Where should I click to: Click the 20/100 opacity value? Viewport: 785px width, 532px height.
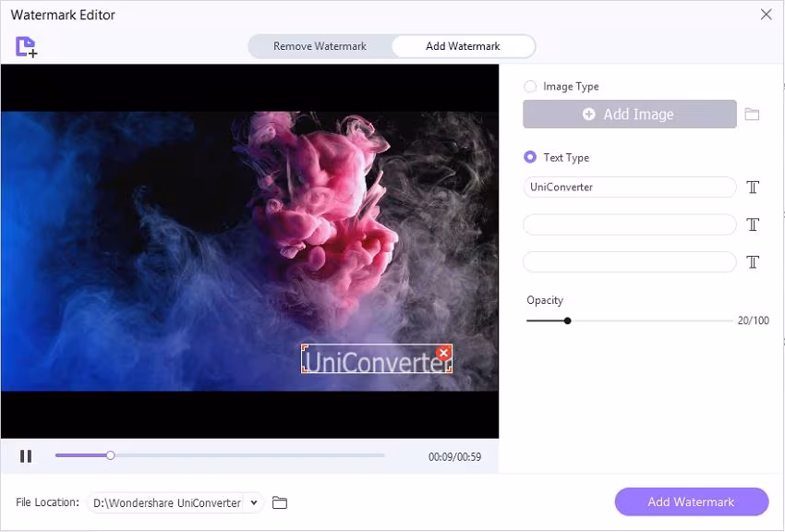click(753, 320)
